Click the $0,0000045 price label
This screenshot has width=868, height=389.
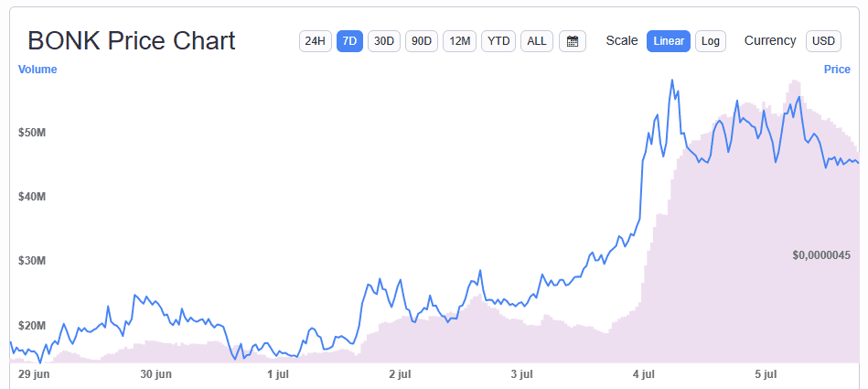tap(821, 255)
